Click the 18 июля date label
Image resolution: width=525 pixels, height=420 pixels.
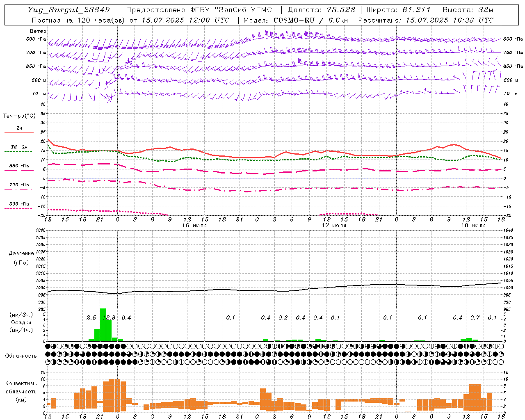click(473, 226)
